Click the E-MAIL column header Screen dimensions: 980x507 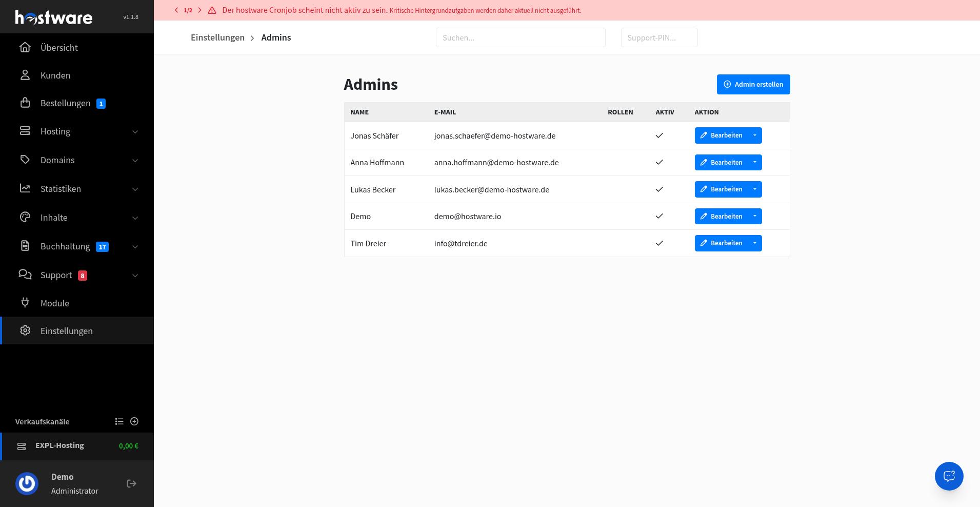tap(445, 112)
